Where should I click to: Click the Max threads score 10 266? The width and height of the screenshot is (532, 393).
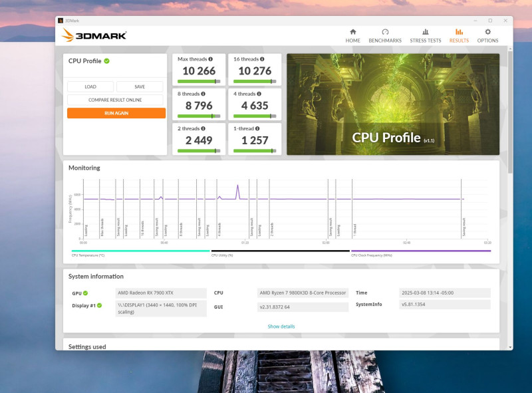199,71
